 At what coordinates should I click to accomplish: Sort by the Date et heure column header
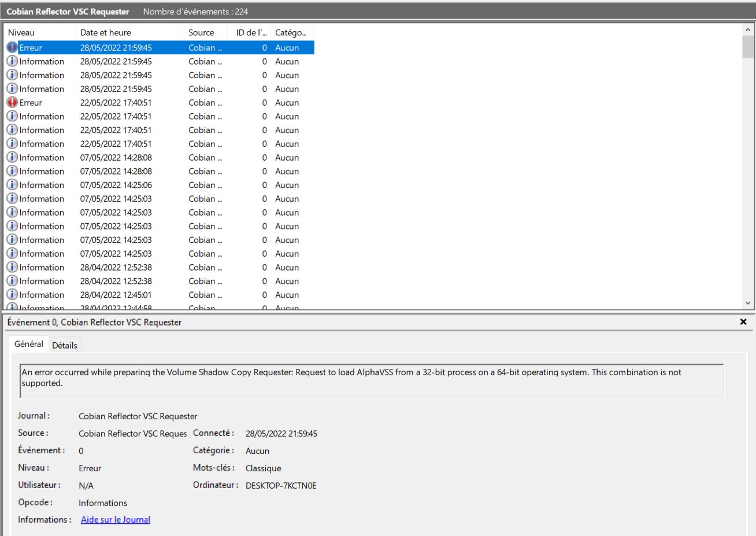coord(129,32)
